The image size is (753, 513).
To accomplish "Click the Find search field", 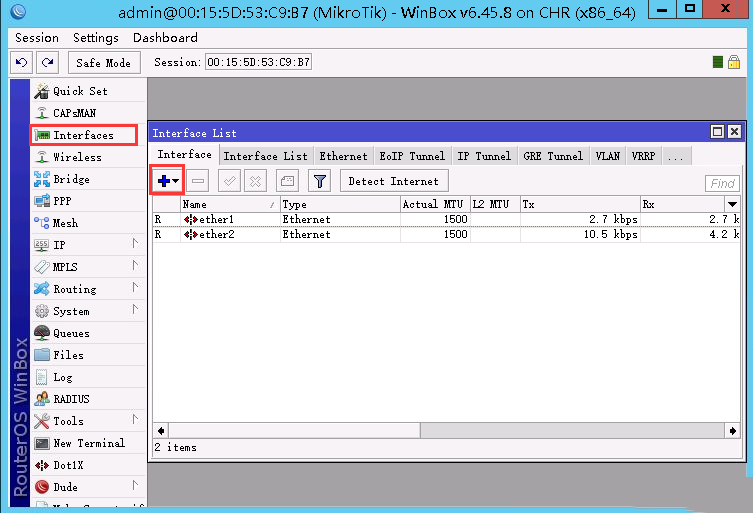I will pyautogui.click(x=722, y=183).
